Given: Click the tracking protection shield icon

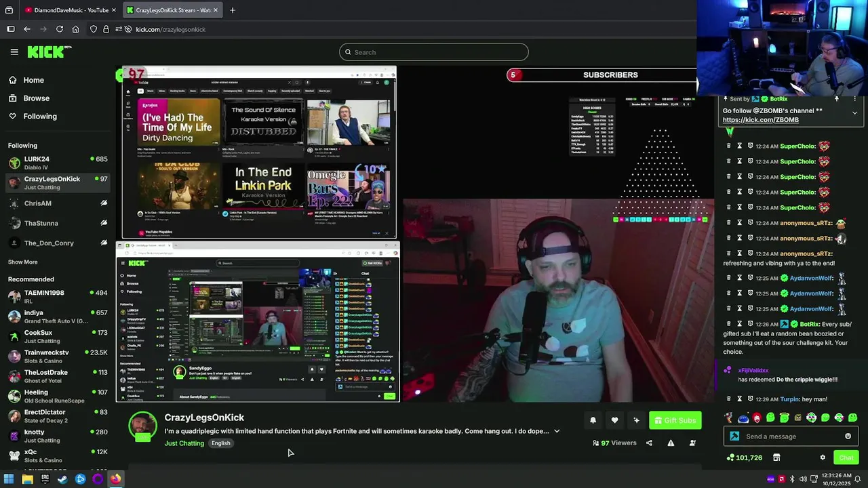Looking at the screenshot, I should click(x=94, y=29).
